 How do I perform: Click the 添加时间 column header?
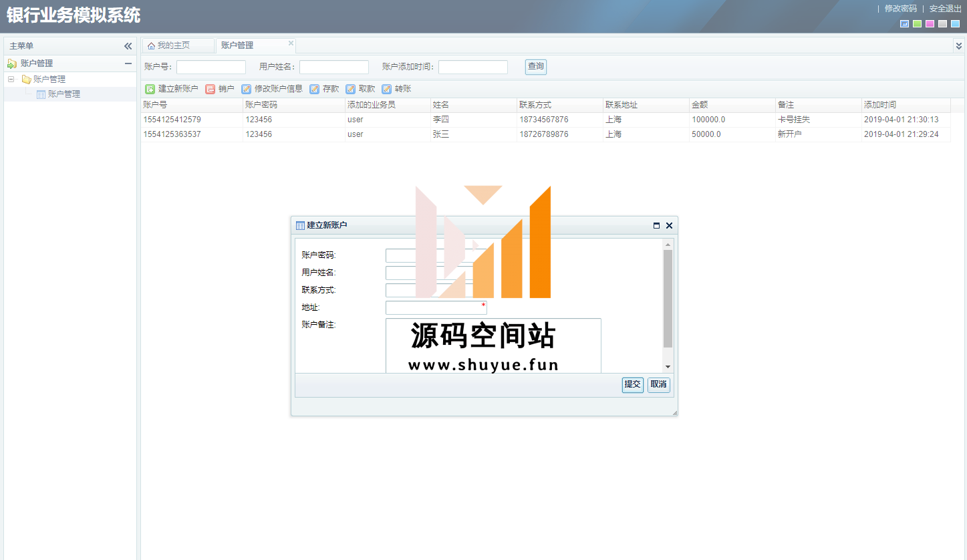(906, 105)
